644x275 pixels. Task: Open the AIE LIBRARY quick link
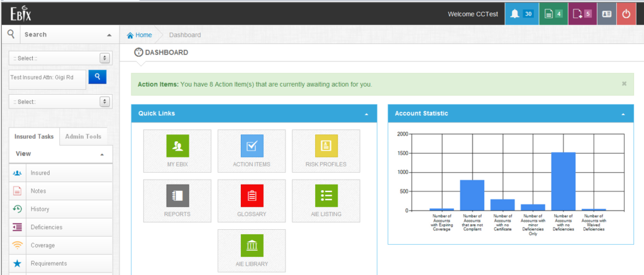[x=252, y=251]
